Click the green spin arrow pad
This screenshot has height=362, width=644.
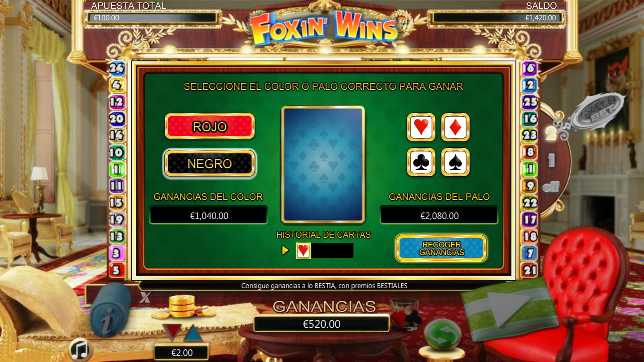point(509,308)
